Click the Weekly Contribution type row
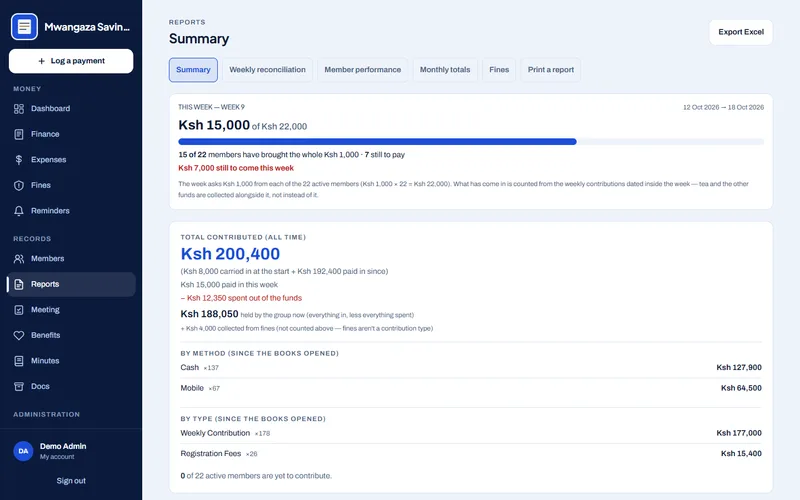This screenshot has height=500, width=800. click(x=471, y=433)
